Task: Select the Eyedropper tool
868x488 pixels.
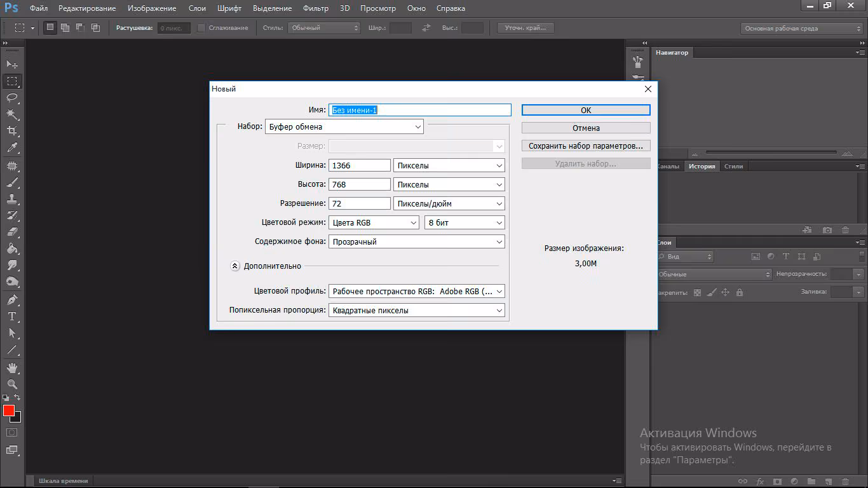Action: [x=12, y=147]
